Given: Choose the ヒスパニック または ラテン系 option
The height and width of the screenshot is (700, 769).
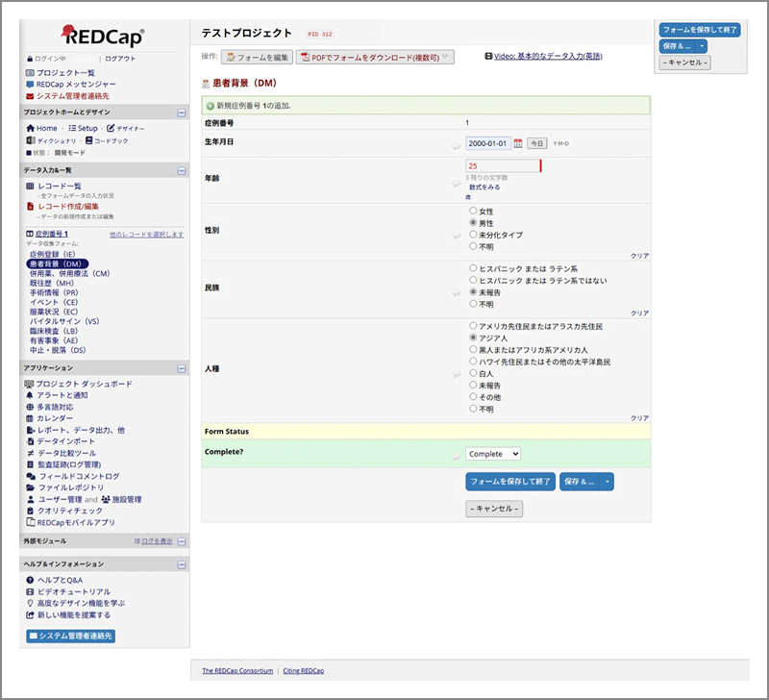Looking at the screenshot, I should click(x=472, y=268).
